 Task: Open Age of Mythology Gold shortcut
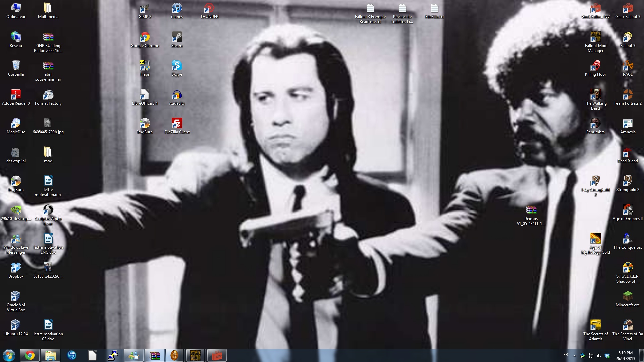tap(595, 244)
